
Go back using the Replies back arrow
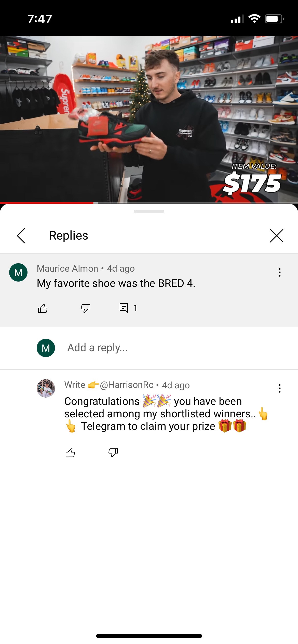21,236
